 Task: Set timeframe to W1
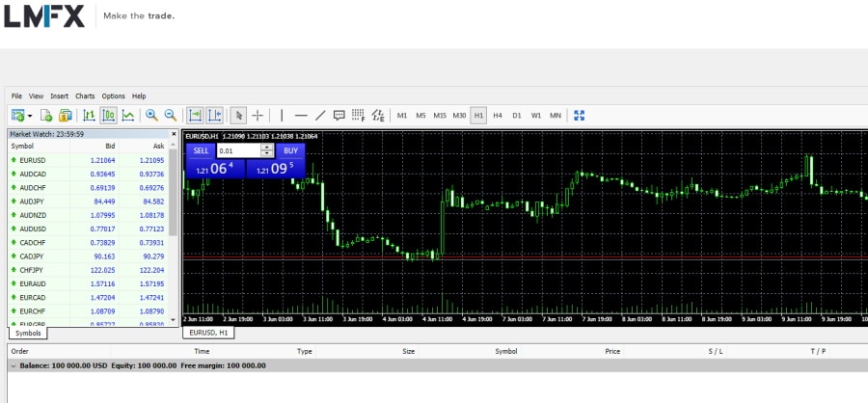536,116
